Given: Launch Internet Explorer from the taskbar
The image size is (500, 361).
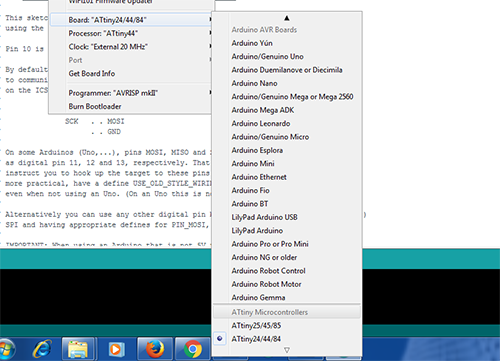Looking at the screenshot, I should point(42,349).
